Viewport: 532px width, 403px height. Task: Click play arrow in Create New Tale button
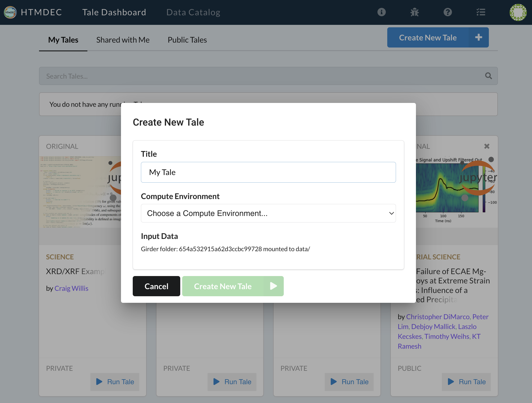[x=273, y=286]
